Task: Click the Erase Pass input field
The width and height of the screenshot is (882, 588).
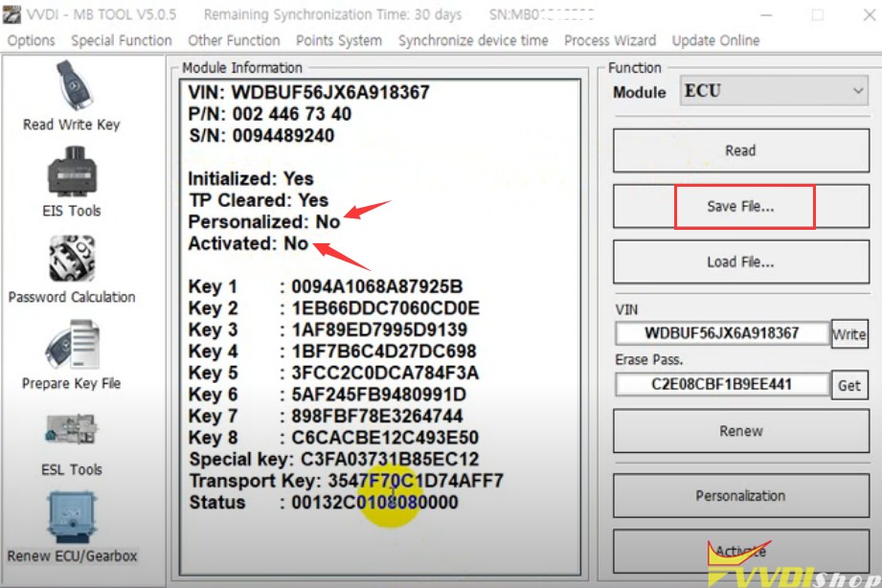Action: pyautogui.click(x=722, y=384)
